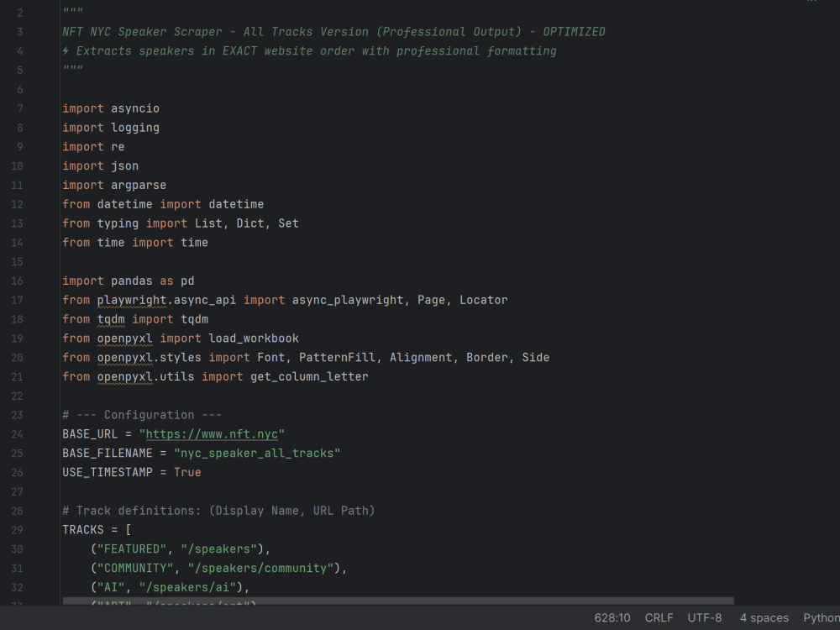Click 'pandas' in the import pandas line
The image size is (840, 630).
tap(132, 281)
